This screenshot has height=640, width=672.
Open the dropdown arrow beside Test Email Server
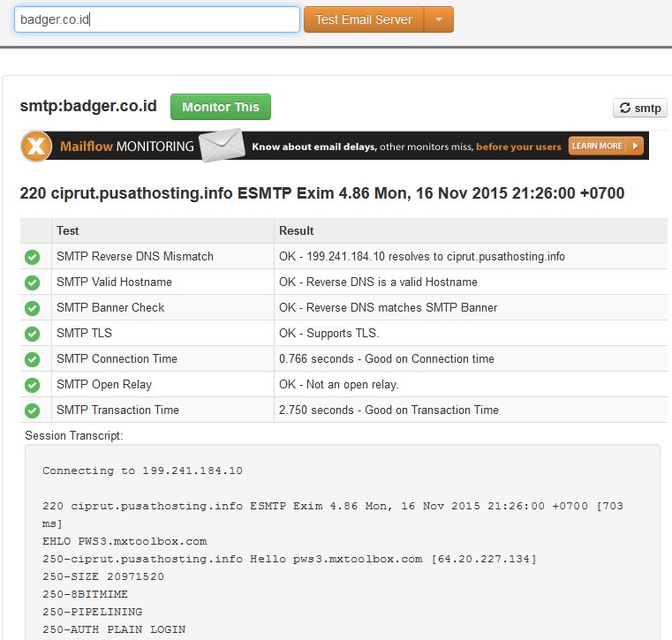(x=438, y=19)
